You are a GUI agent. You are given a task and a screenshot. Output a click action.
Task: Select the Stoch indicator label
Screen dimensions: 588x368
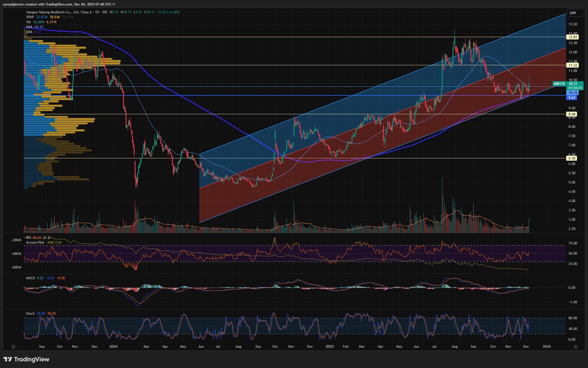click(30, 313)
